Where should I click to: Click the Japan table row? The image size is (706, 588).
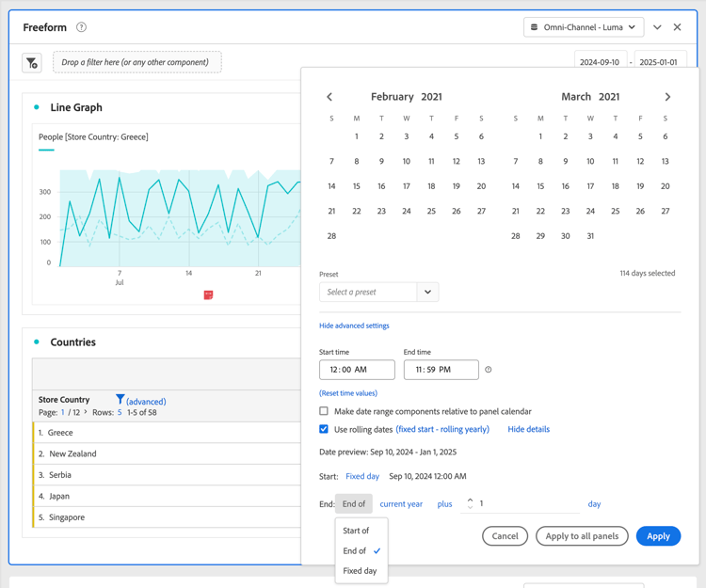pos(167,496)
